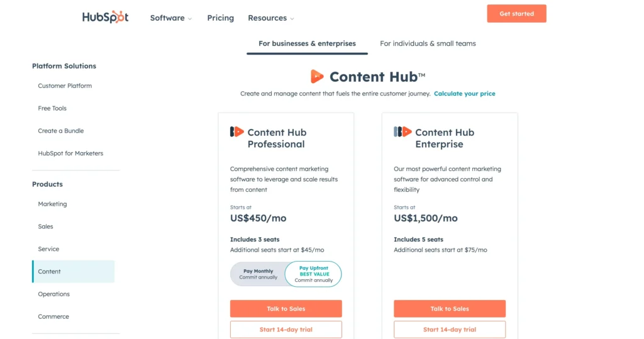The height and width of the screenshot is (339, 644).
Task: Click the Get started button
Action: click(516, 14)
